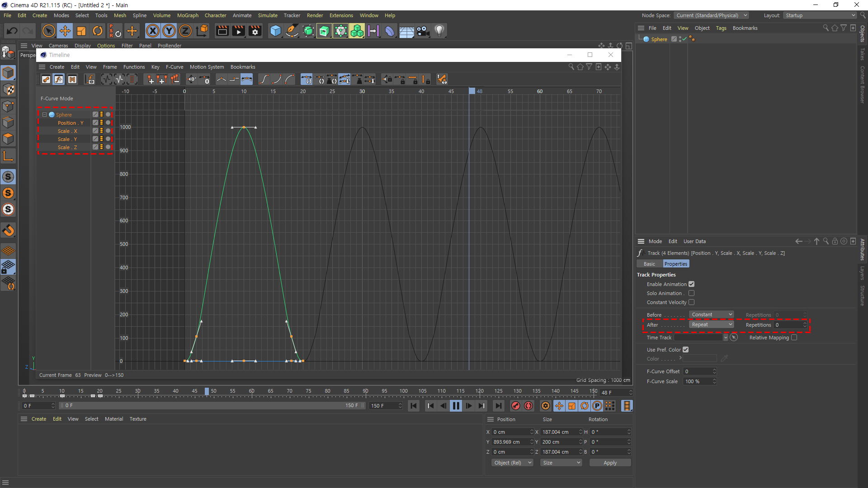Click the Undo arrow icon
868x488 pixels.
12,31
